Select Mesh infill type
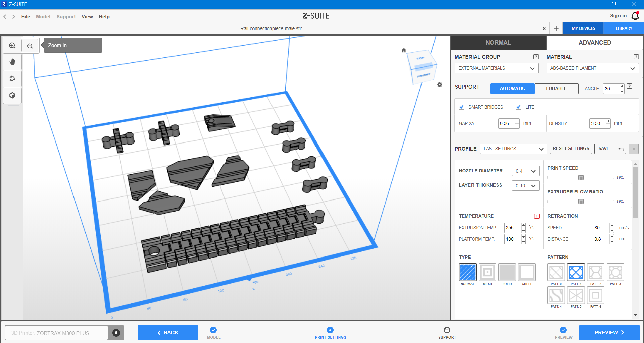Viewport: 644px width, 343px height. [x=487, y=272]
